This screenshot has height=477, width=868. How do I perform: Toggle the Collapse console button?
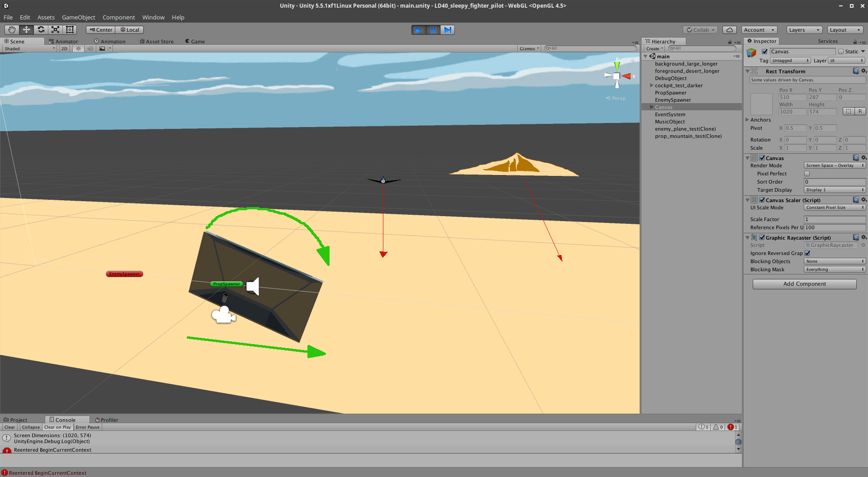tap(31, 427)
